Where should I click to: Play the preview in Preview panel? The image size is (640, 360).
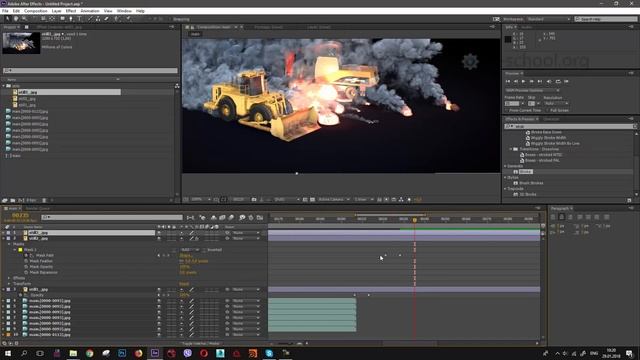click(x=524, y=82)
